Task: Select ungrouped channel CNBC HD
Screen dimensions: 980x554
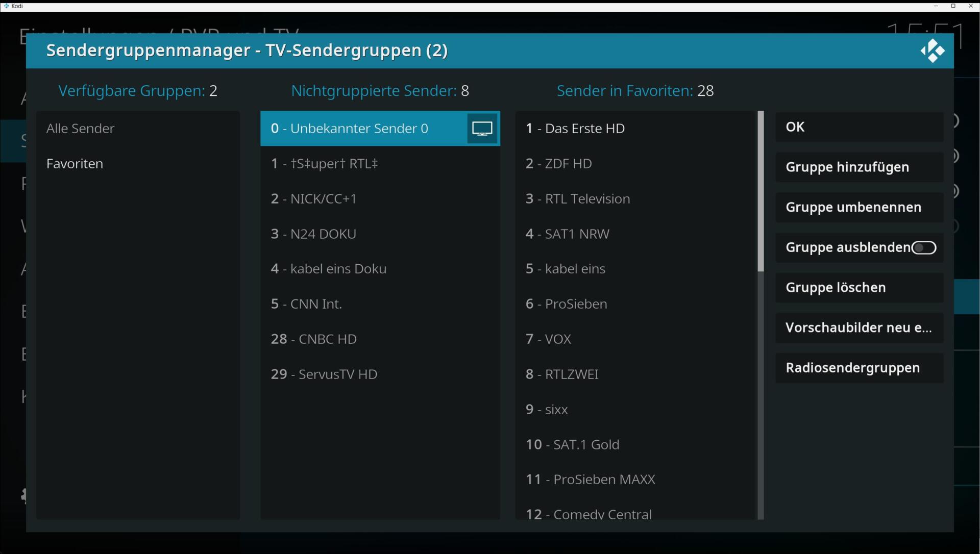Action: 380,339
